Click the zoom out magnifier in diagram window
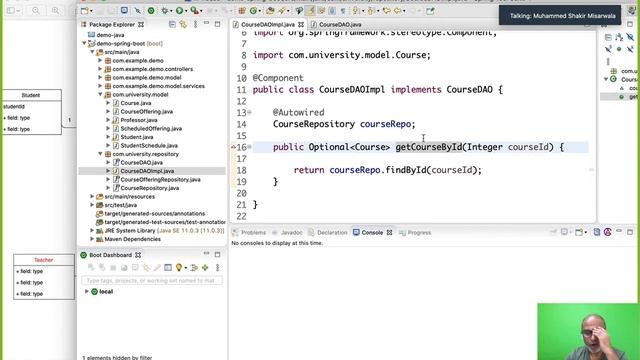 (x=36, y=11)
